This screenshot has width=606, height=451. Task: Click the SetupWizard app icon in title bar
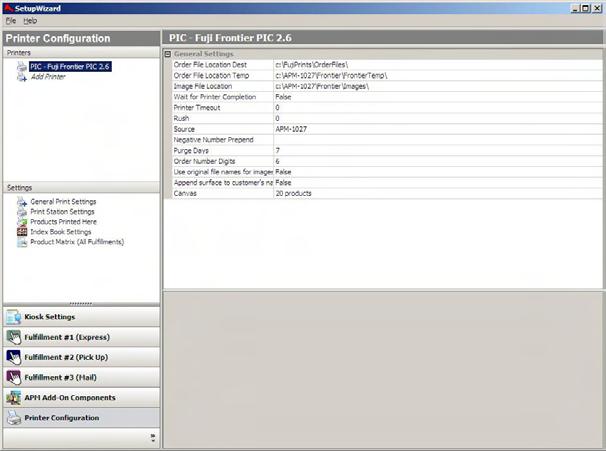point(8,8)
